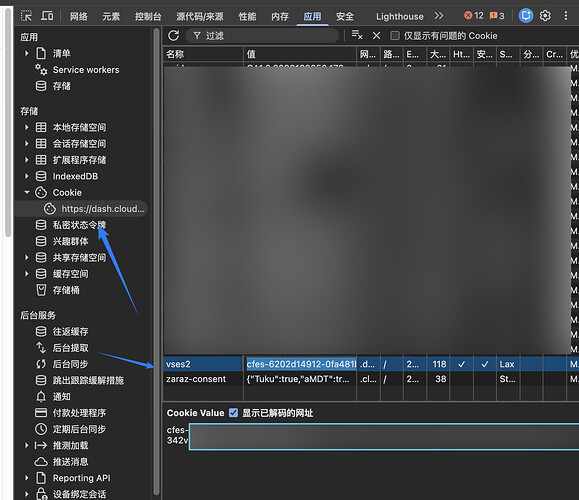The height and width of the screenshot is (500, 579).
Task: Focus the 过滤 filter field
Action: (262, 36)
